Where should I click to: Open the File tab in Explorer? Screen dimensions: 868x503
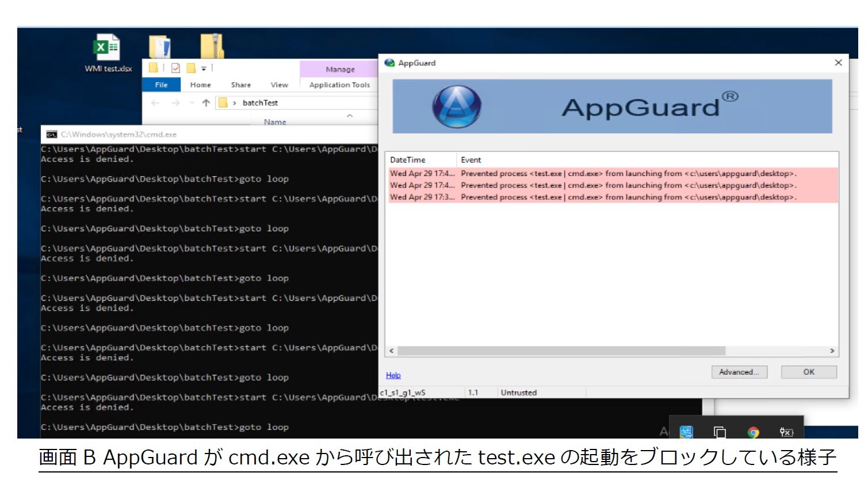click(x=161, y=85)
